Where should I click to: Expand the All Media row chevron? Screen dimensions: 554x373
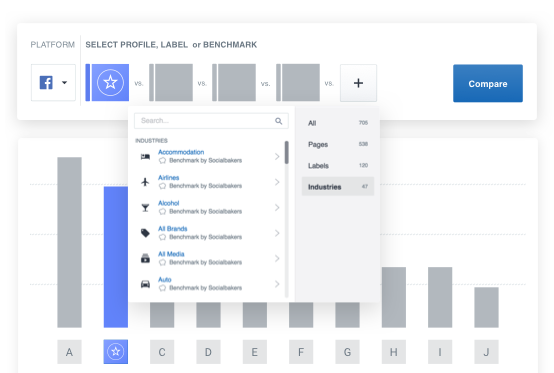tap(277, 259)
